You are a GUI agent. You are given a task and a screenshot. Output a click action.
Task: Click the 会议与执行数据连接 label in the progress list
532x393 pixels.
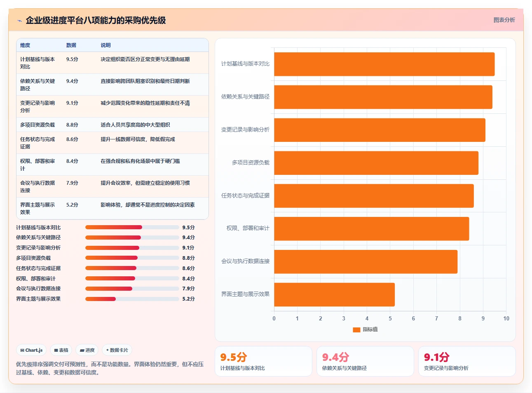(x=38, y=289)
